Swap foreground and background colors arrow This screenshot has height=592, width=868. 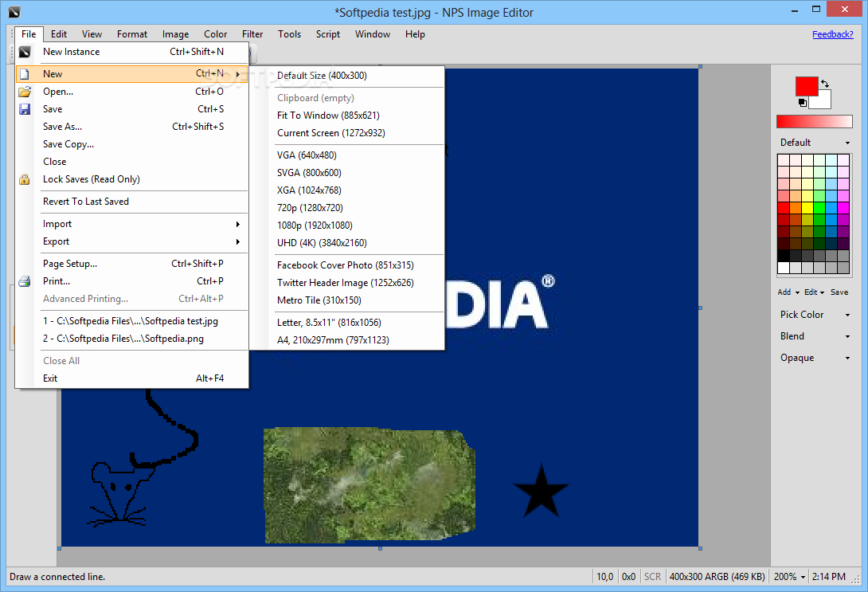[x=825, y=84]
